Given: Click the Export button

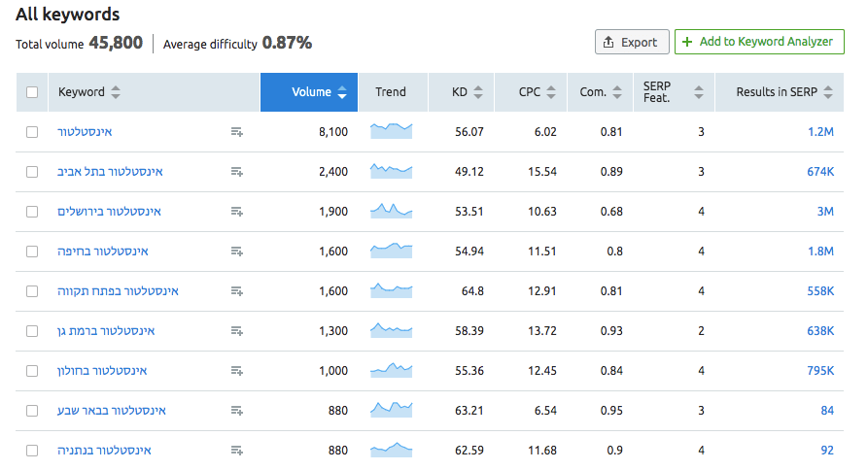Looking at the screenshot, I should point(632,42).
